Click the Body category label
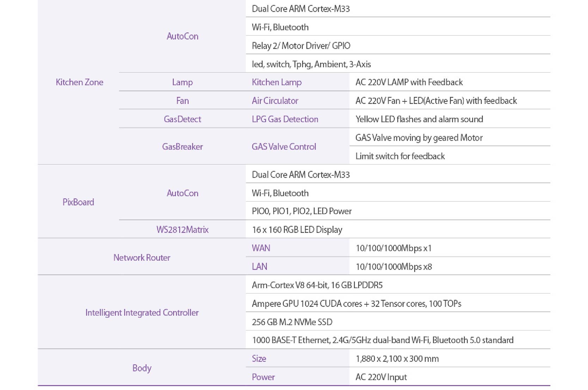Image resolution: width=588 pixels, height=390 pixels. 142,368
